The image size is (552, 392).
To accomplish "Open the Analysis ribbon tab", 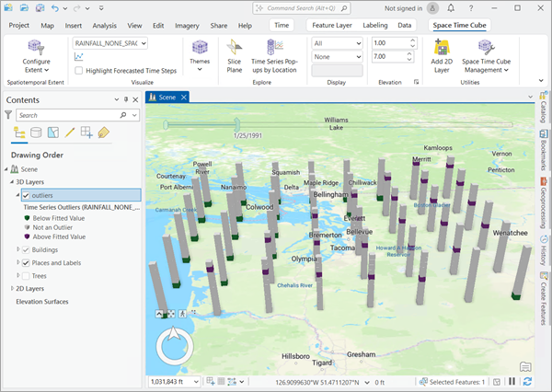I will [104, 26].
